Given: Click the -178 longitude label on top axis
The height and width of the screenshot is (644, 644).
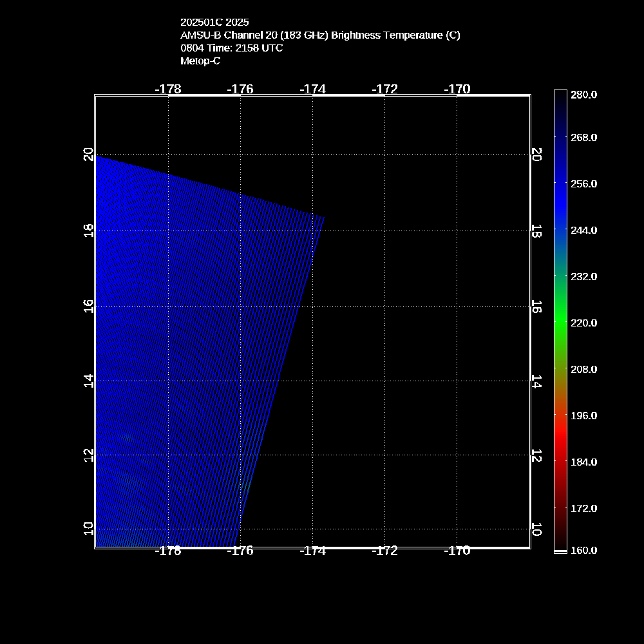Looking at the screenshot, I should [168, 89].
